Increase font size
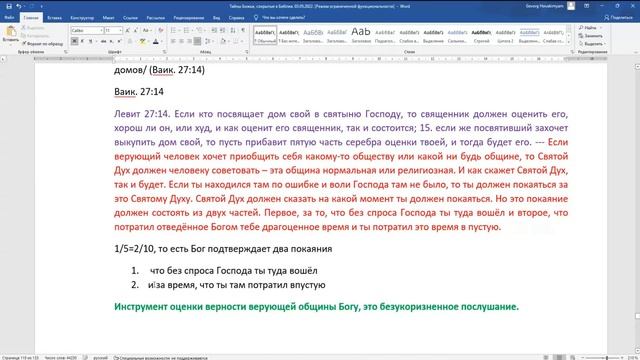 (128, 31)
